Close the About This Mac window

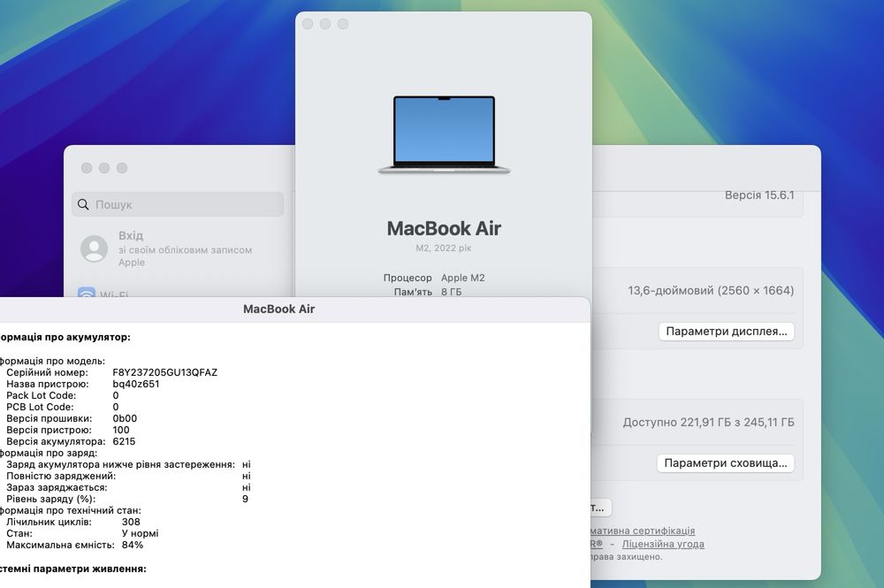click(x=308, y=24)
